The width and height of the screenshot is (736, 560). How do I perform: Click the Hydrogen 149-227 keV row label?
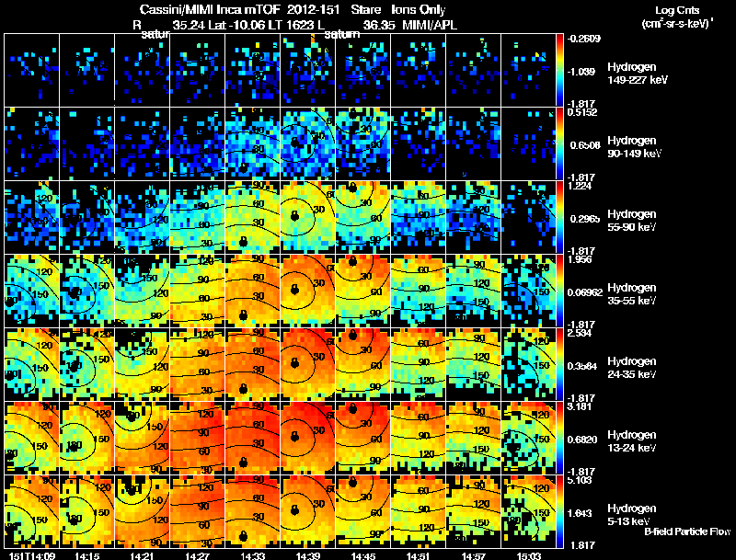(x=637, y=74)
